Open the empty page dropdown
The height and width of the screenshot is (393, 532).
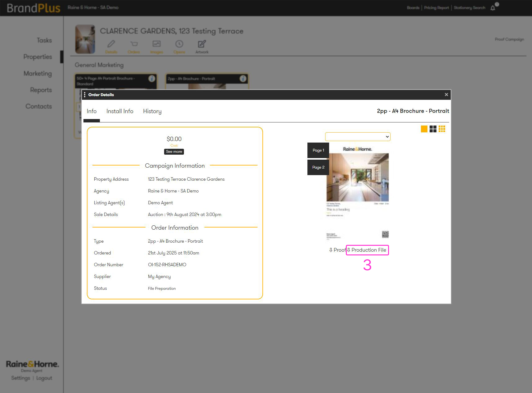358,137
